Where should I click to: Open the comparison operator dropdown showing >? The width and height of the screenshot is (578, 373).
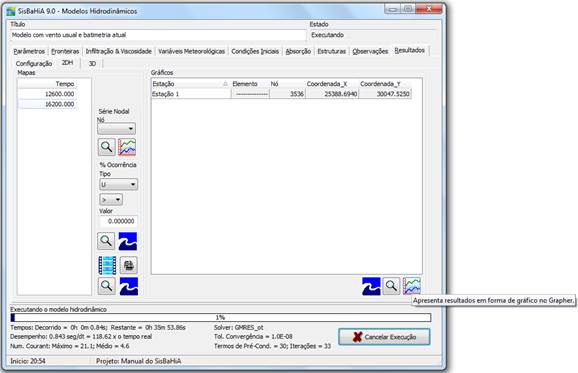[111, 200]
